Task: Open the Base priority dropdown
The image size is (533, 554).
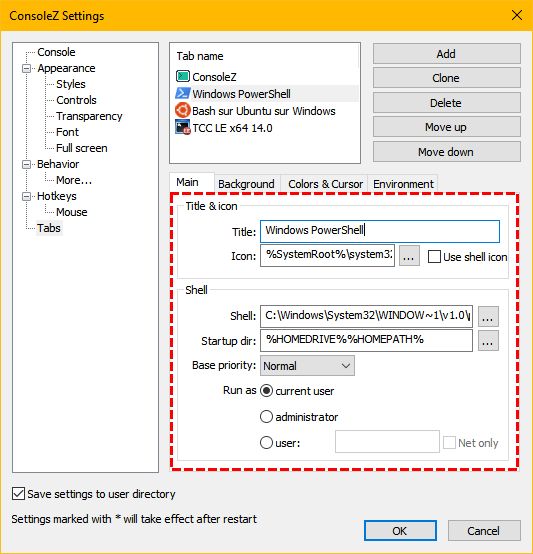Action: [x=307, y=365]
